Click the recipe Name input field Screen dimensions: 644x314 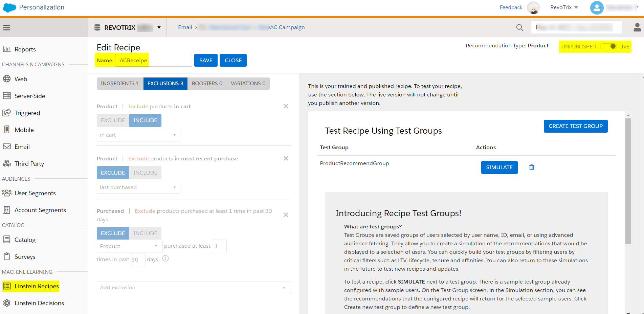154,60
